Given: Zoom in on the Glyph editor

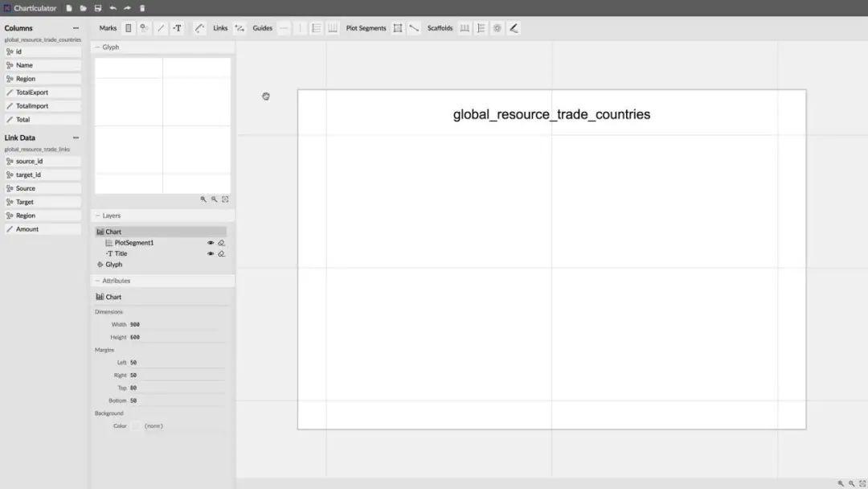Looking at the screenshot, I should 203,199.
